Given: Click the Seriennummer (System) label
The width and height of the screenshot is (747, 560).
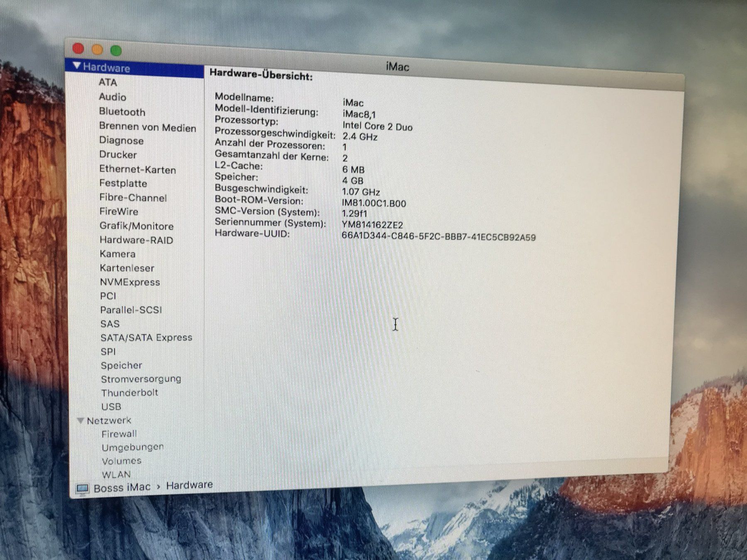Looking at the screenshot, I should 270,223.
